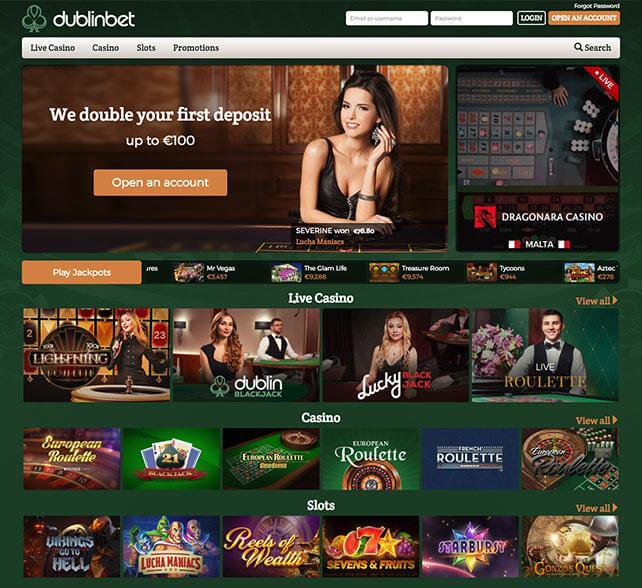Screen dimensions: 642x588
Task: Click the Search magnifier icon
Action: (578, 47)
